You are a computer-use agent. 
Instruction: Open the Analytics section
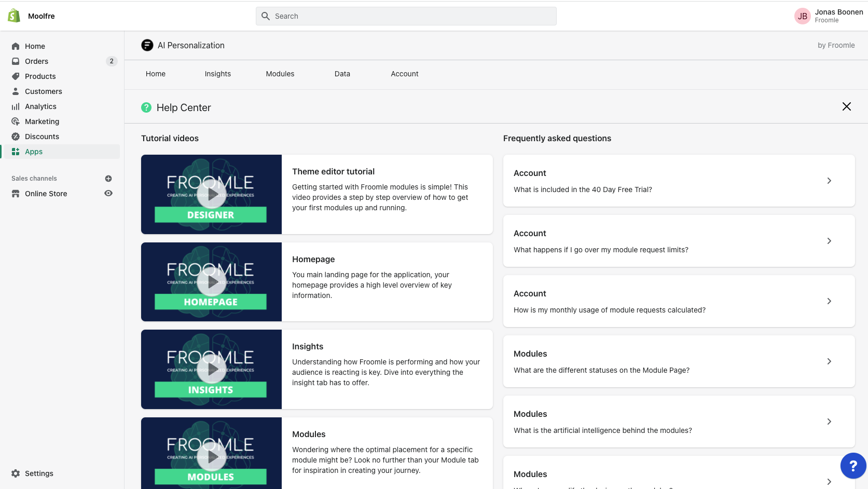16,106
